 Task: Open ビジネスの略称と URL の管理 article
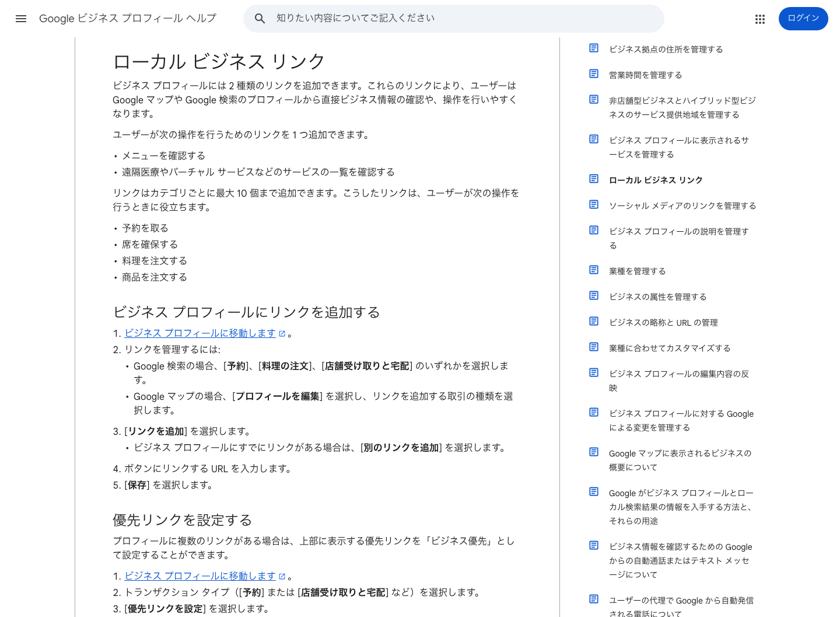663,323
